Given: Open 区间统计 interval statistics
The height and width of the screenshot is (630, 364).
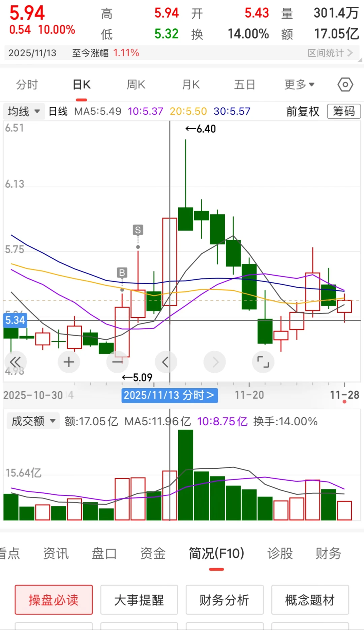Looking at the screenshot, I should click(330, 53).
